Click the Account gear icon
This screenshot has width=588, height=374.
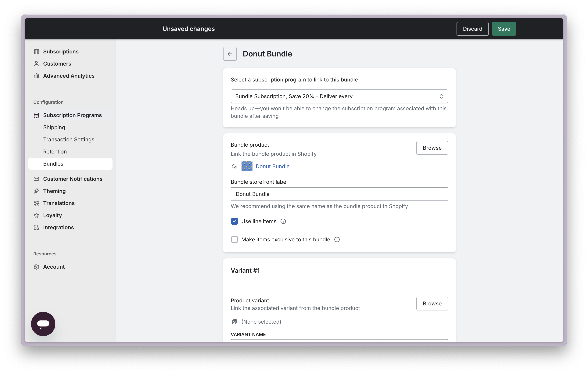click(36, 267)
